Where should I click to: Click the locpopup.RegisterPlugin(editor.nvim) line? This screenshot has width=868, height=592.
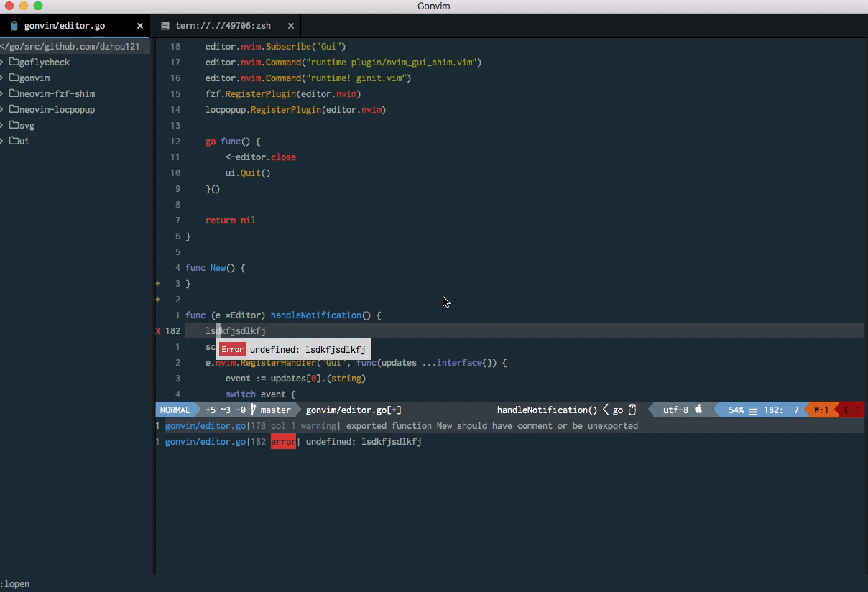pos(296,110)
